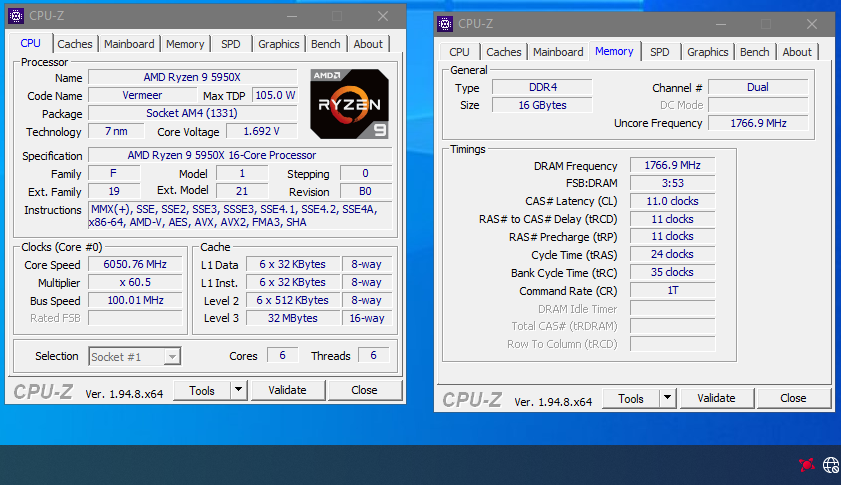Image resolution: width=841 pixels, height=485 pixels.
Task: Open the Graphics tab in the right CPU-Z window
Action: point(707,52)
